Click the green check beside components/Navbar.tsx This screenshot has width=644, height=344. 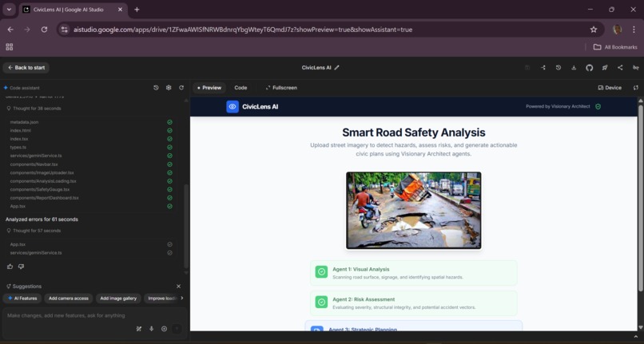(169, 164)
